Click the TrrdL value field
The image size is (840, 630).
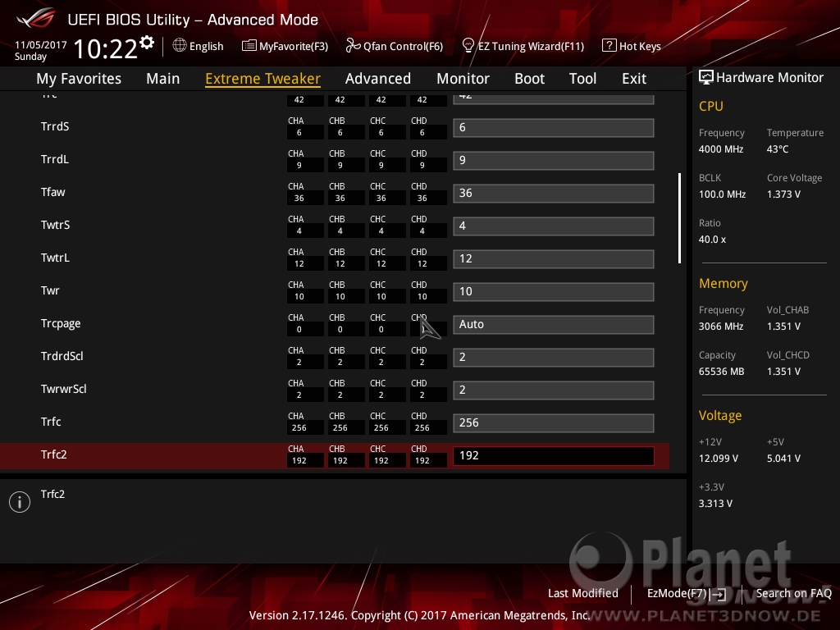pos(554,160)
